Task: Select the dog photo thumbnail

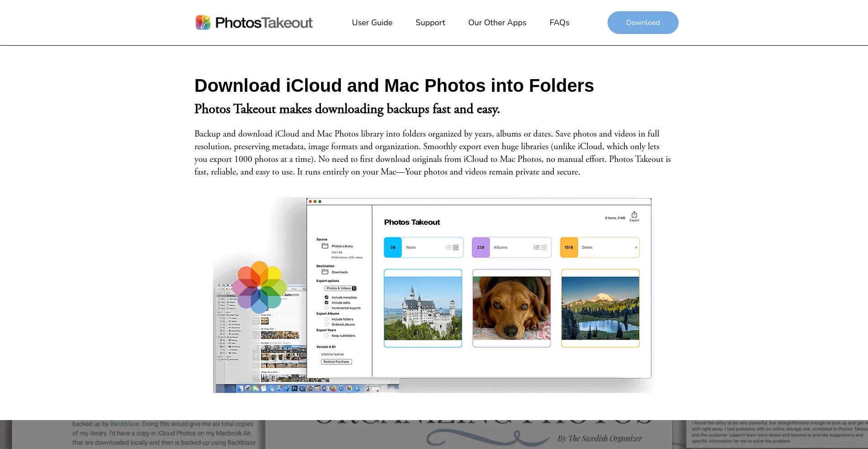Action: (511, 308)
